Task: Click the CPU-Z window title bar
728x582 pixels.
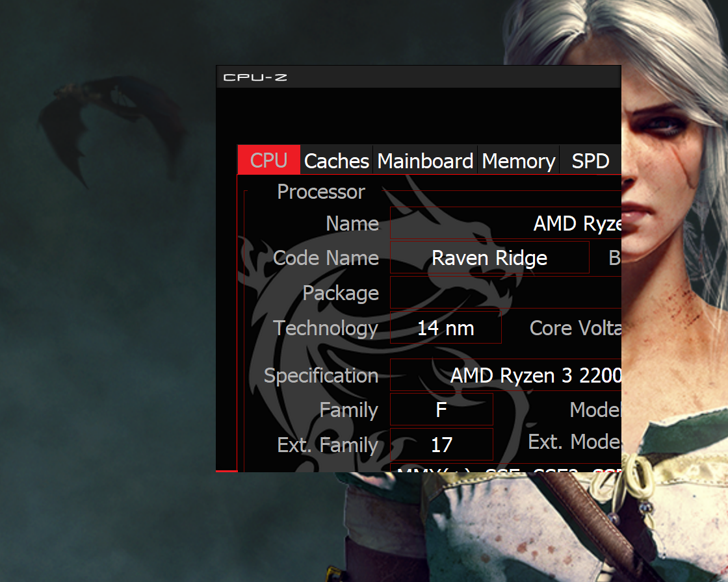Action: (419, 77)
